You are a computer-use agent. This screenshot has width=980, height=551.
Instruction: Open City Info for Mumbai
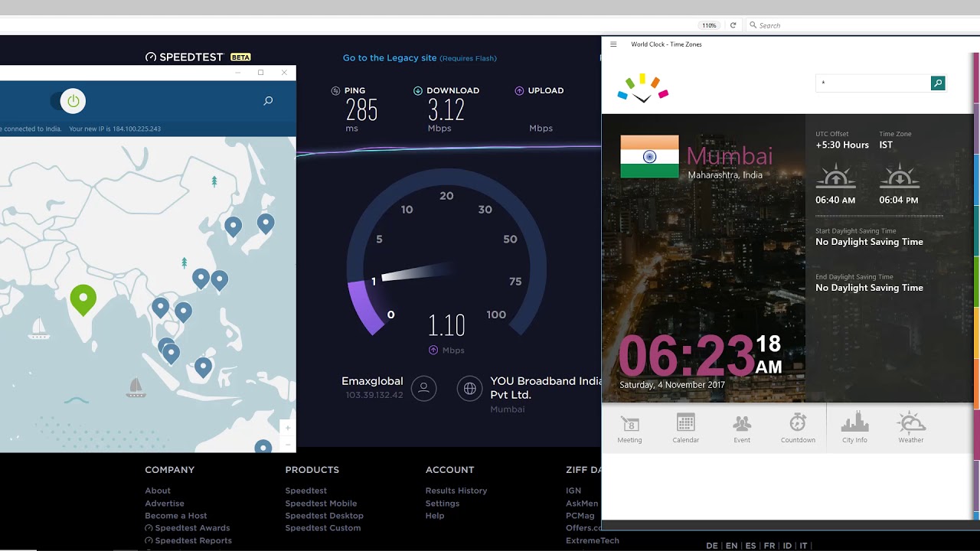tap(854, 429)
